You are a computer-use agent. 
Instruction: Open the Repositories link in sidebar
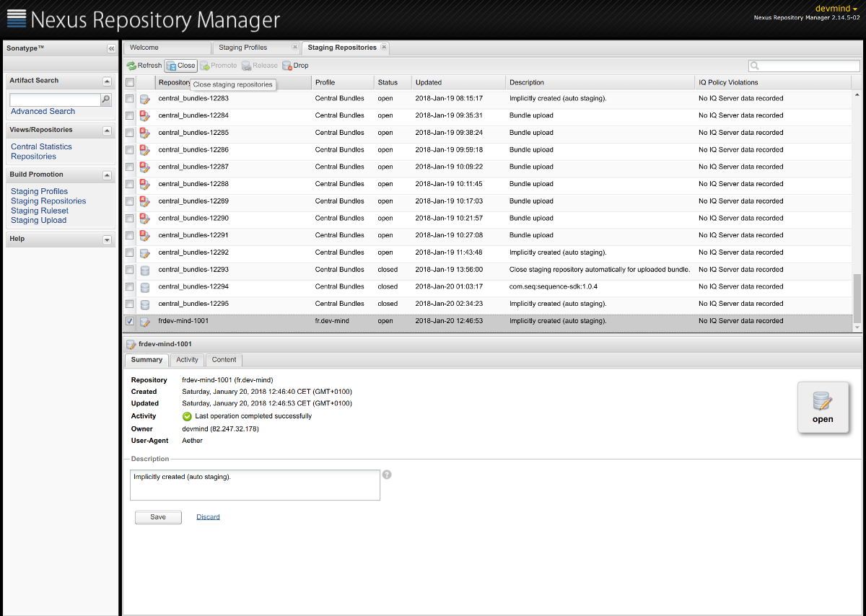[x=33, y=157]
